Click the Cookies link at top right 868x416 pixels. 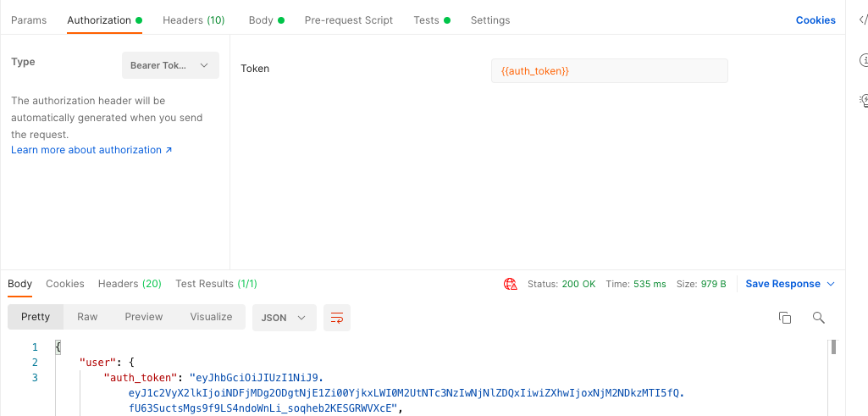(815, 20)
